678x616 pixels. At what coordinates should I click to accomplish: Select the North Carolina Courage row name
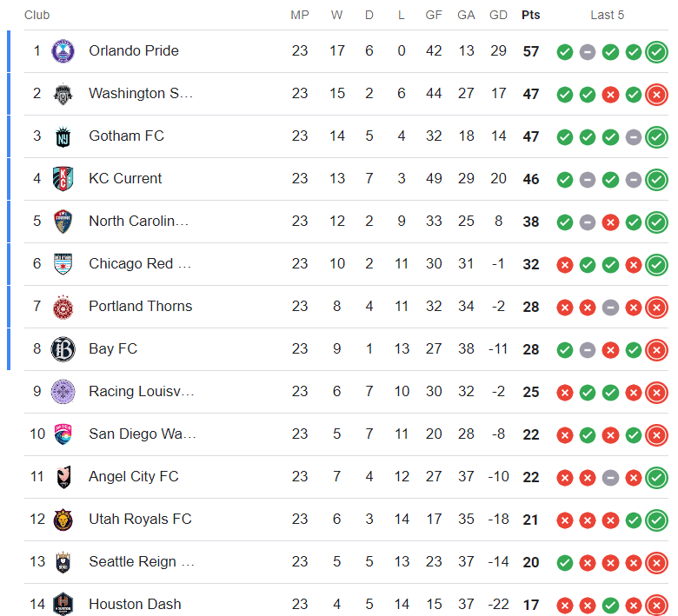(138, 222)
